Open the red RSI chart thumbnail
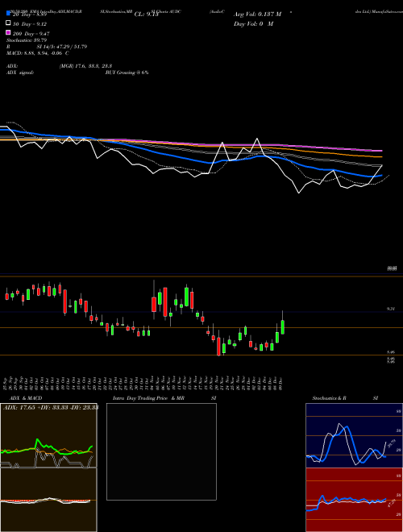Viewport: 403px width, 532px height. [x=354, y=500]
